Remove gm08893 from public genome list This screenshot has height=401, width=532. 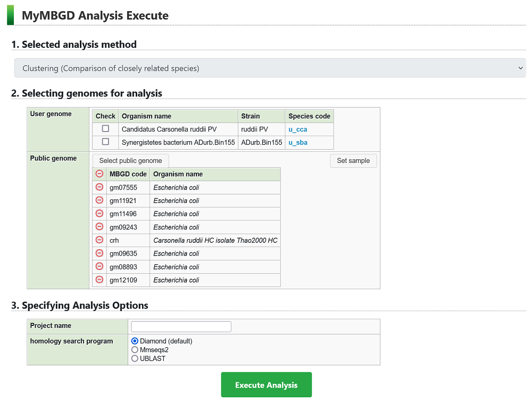[99, 267]
